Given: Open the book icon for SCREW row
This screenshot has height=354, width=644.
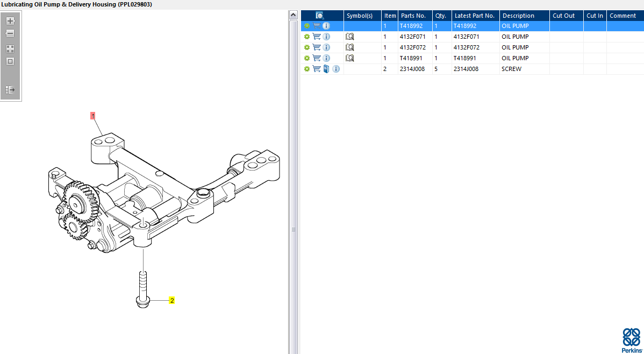Looking at the screenshot, I should [x=326, y=69].
